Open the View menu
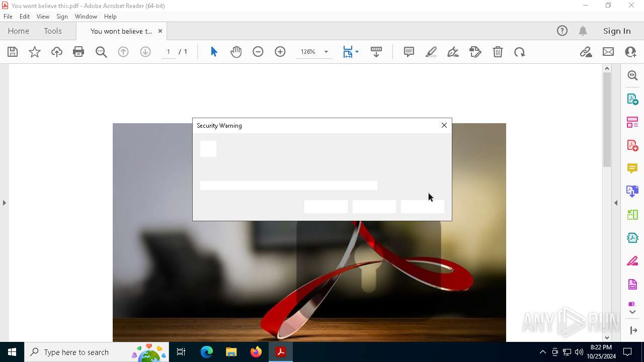The width and height of the screenshot is (644, 362). (43, 17)
